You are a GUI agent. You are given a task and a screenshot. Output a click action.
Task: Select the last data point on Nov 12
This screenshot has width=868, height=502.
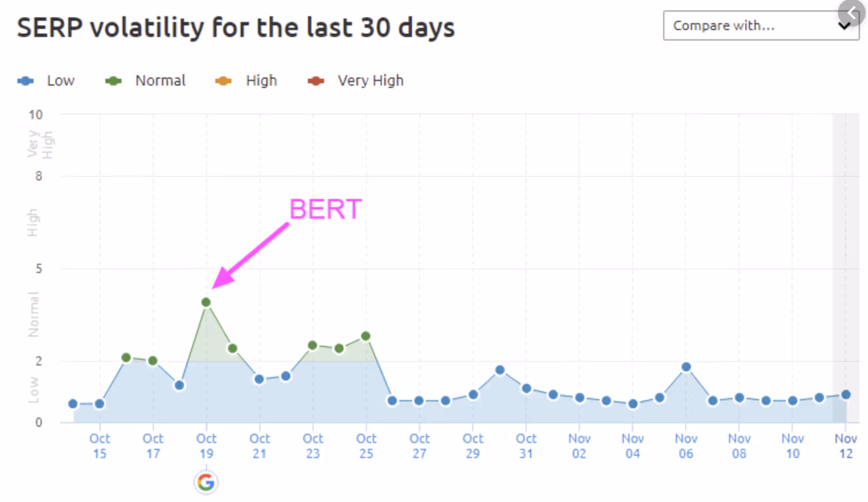pos(846,394)
